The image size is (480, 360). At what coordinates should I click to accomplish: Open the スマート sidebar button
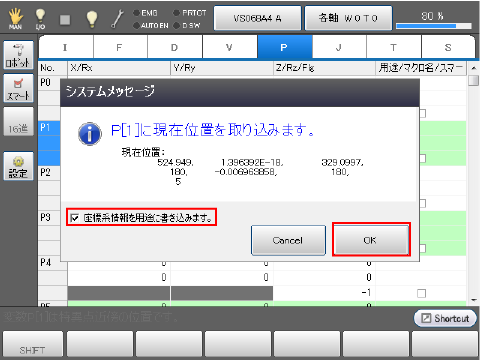pyautogui.click(x=19, y=88)
